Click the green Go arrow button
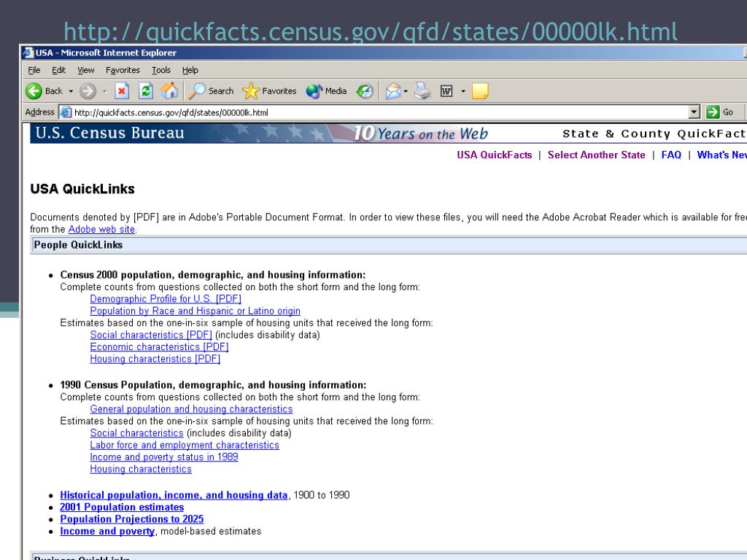This screenshot has width=747, height=560. click(713, 112)
